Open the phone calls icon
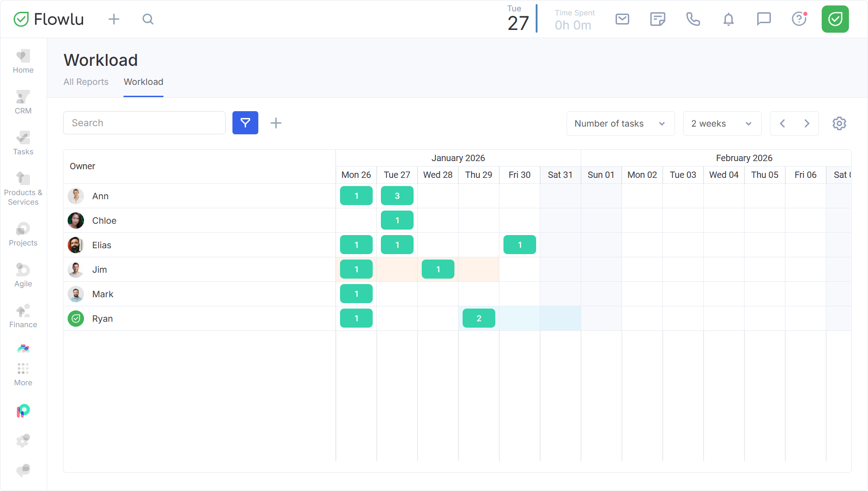 click(x=693, y=19)
